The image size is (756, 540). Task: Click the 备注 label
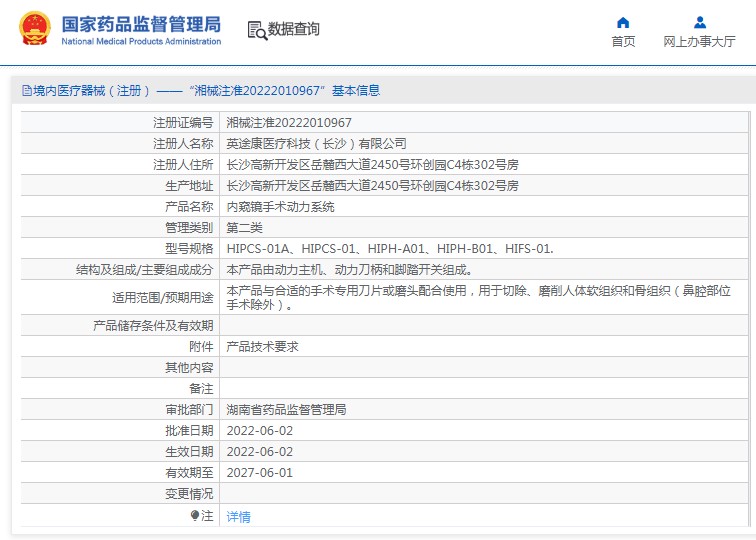(201, 389)
